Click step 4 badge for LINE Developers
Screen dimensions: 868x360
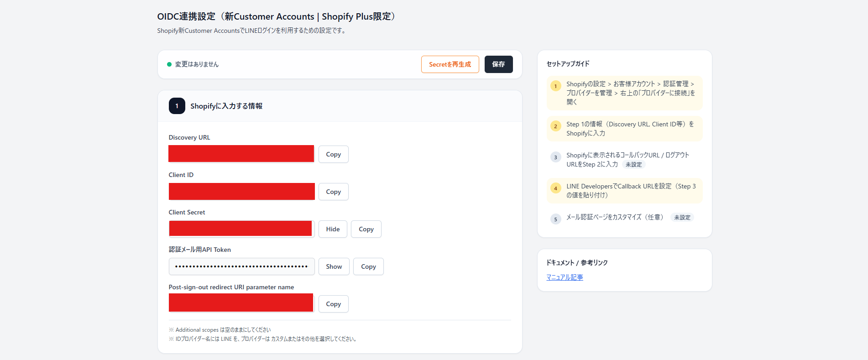[555, 188]
